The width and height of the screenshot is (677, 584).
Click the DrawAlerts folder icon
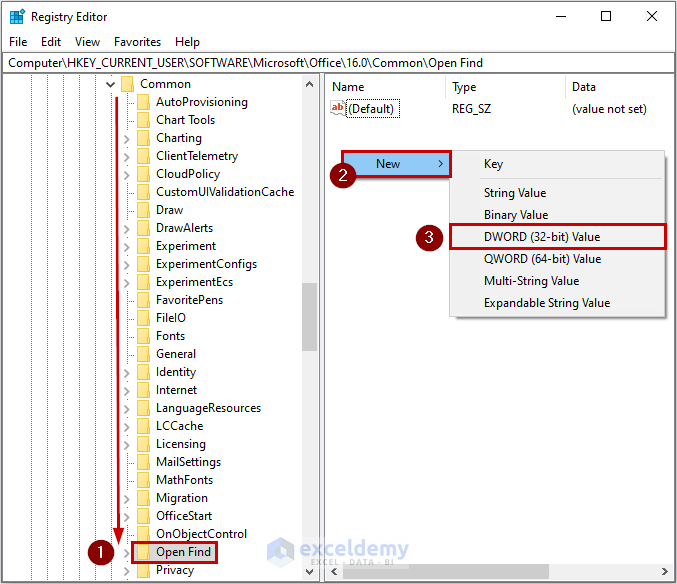pos(143,228)
